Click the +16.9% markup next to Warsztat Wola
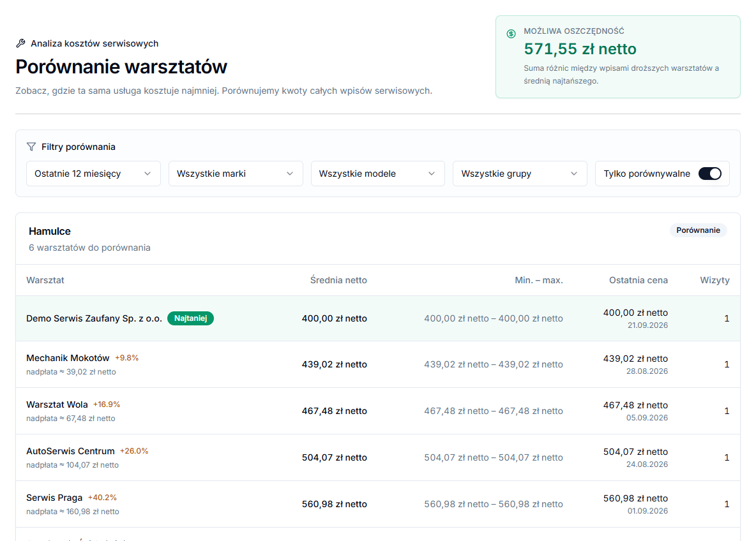756x541 pixels. pos(107,404)
